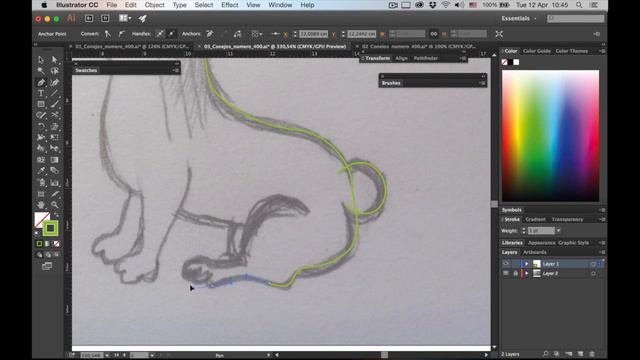Select the Curvature tool
The height and width of the screenshot is (360, 640).
pyautogui.click(x=55, y=82)
